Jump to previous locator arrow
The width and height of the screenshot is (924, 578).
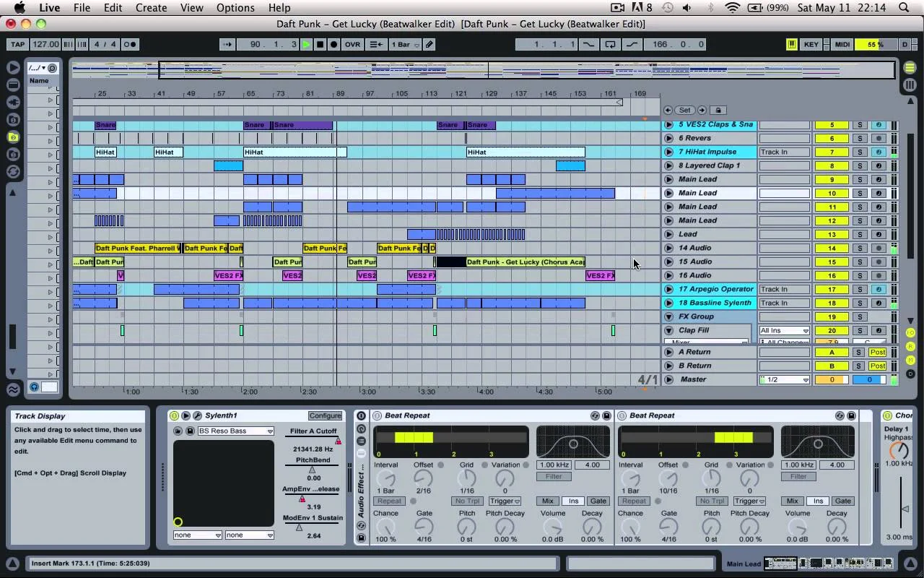pos(668,110)
